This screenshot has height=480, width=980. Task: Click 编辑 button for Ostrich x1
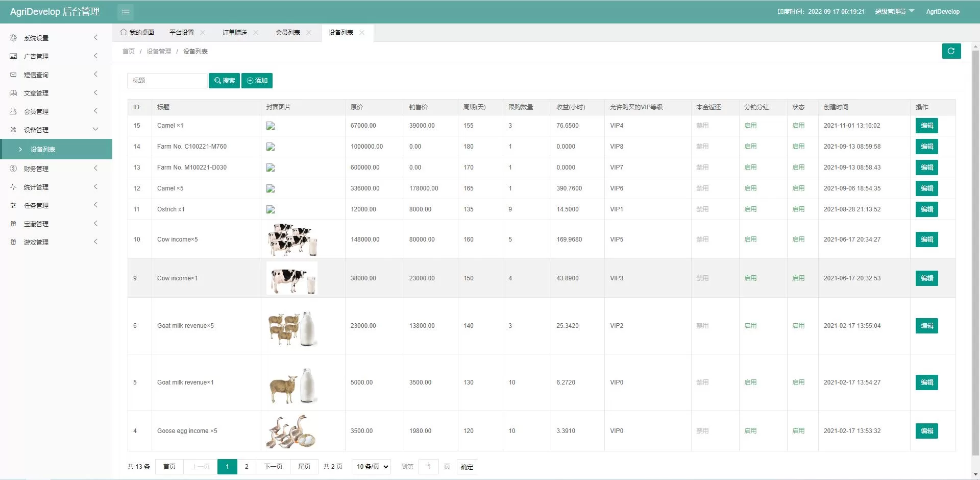tap(926, 209)
